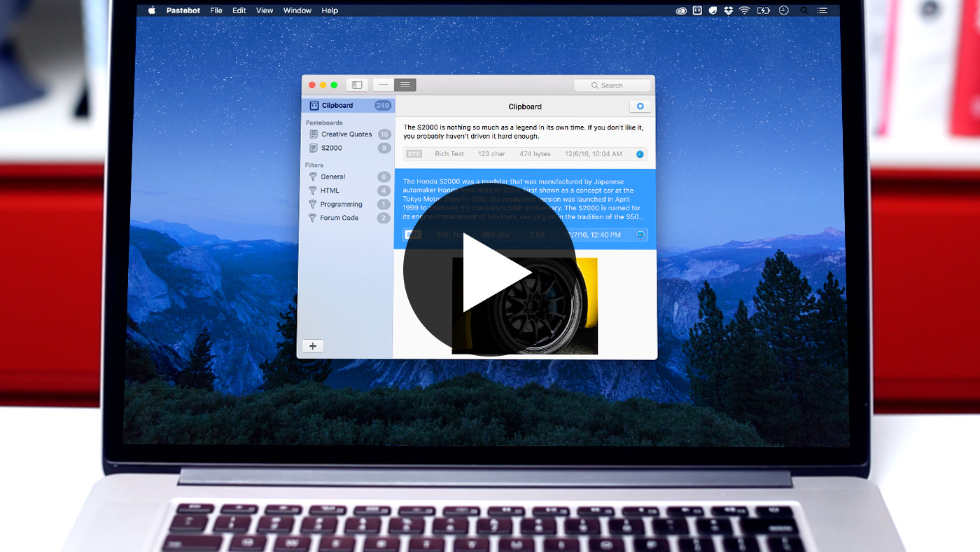Click the Search field in Pastebot toolbar
The image size is (980, 552).
point(612,85)
